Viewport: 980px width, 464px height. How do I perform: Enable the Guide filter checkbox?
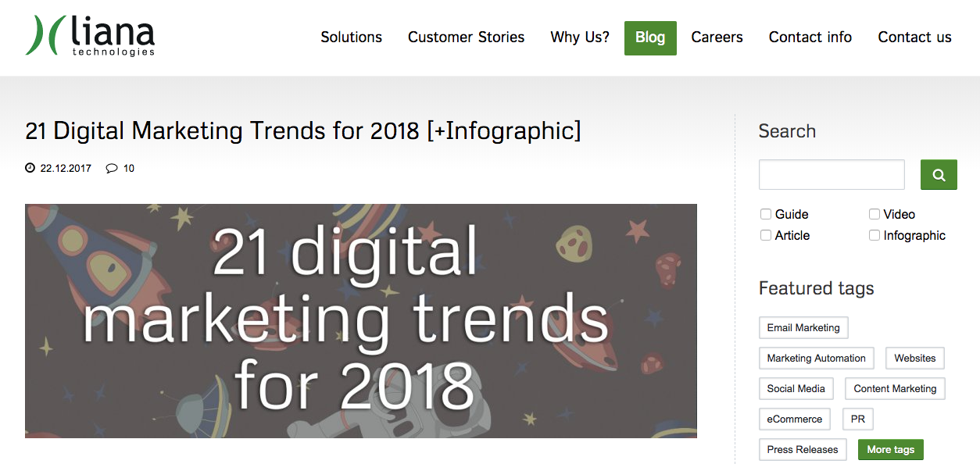[x=766, y=214]
